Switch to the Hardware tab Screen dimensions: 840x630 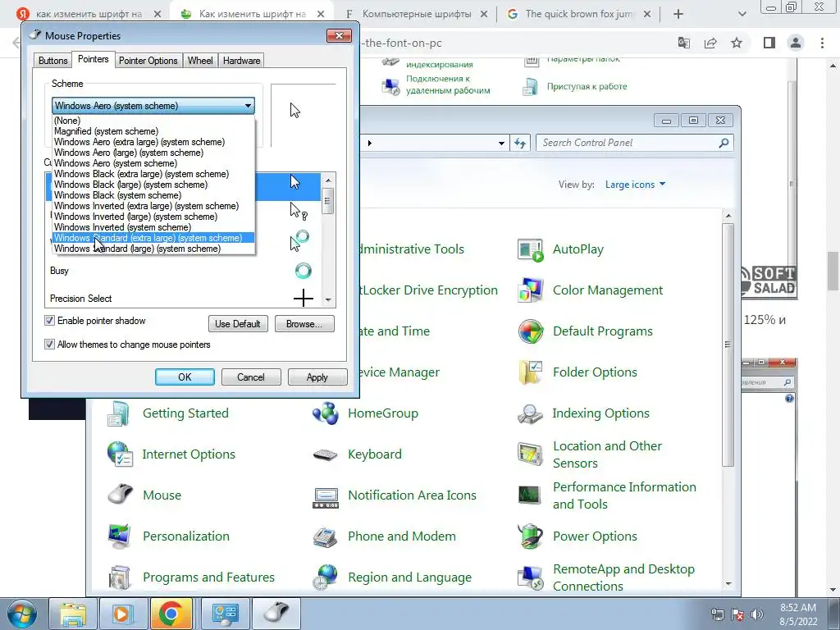[242, 61]
